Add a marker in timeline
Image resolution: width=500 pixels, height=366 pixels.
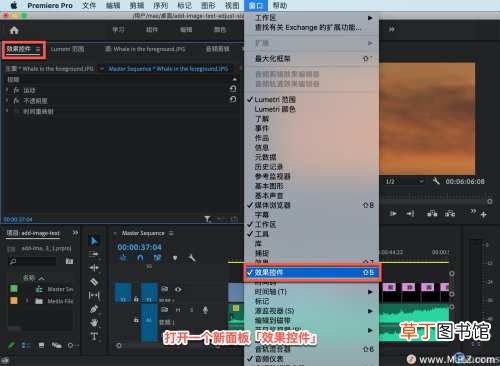point(175,258)
